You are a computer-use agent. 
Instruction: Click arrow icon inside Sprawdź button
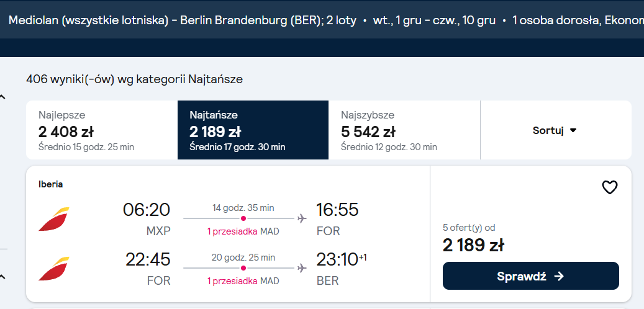559,276
